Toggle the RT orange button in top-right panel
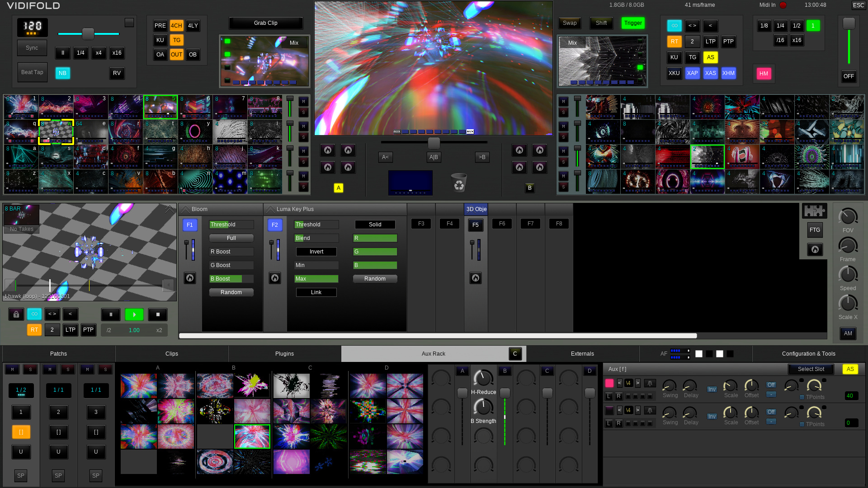868x488 pixels. (675, 42)
